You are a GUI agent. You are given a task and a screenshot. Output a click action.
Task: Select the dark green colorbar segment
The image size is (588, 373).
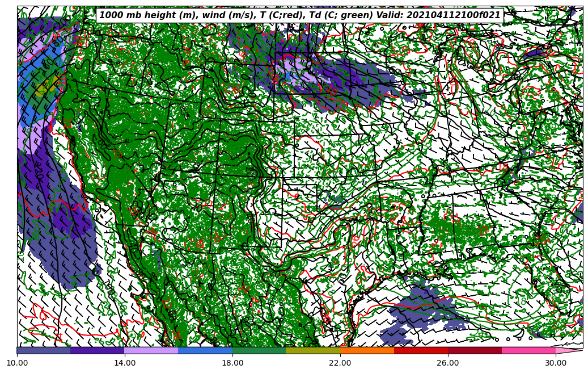(259, 350)
